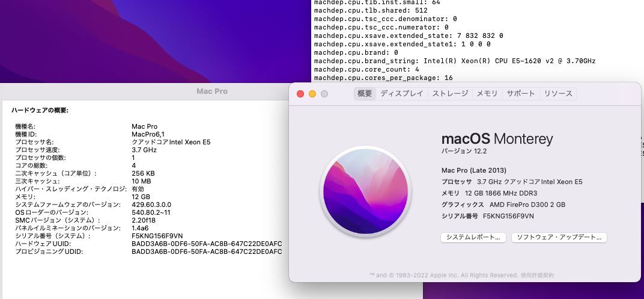The width and height of the screenshot is (644, 299).
Task: Select the メモリ tab
Action: click(487, 94)
